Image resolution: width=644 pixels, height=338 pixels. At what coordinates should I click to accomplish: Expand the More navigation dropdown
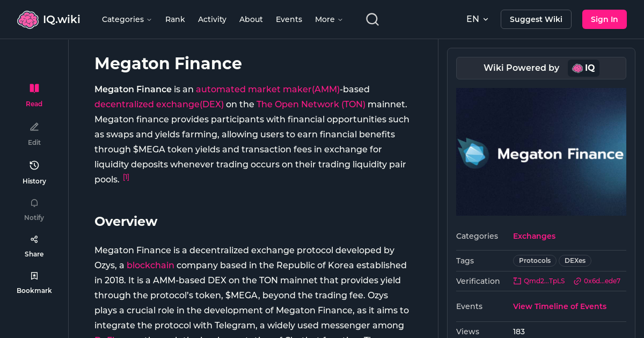pos(328,19)
